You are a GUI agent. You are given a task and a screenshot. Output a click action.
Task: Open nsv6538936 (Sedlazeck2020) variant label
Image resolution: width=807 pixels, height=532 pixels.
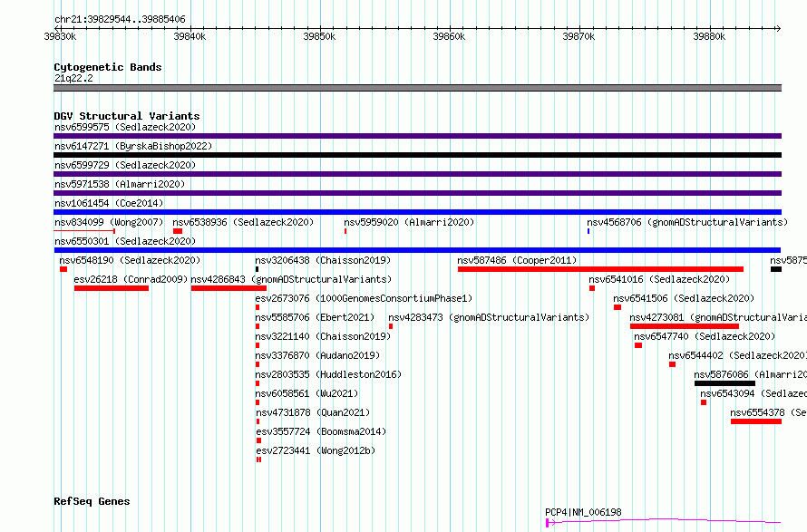243,222
